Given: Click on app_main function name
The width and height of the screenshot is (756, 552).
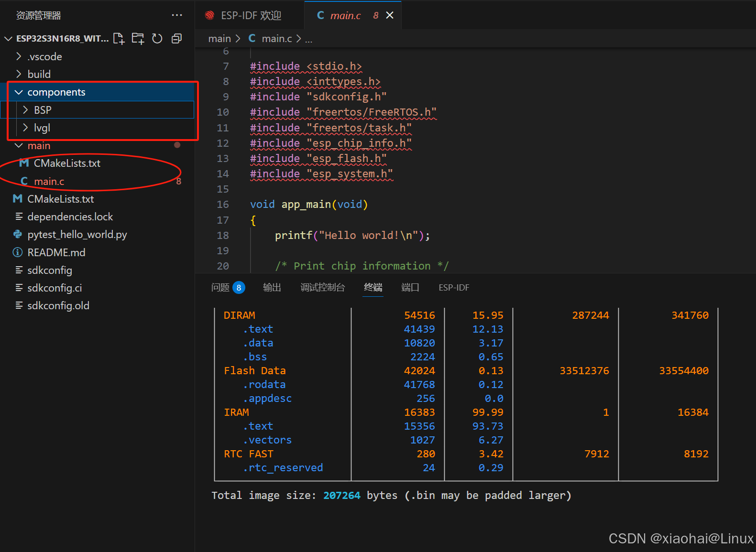Looking at the screenshot, I should (x=306, y=205).
